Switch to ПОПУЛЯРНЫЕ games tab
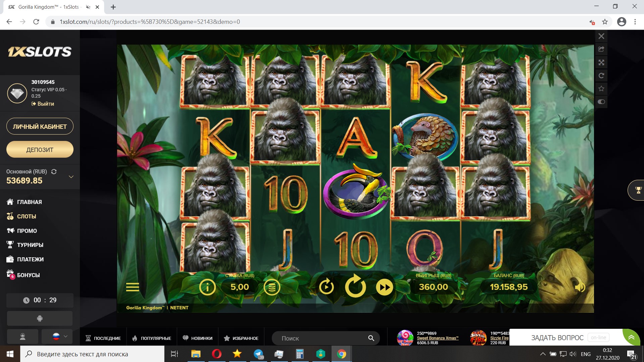The width and height of the screenshot is (644, 362). 152,338
